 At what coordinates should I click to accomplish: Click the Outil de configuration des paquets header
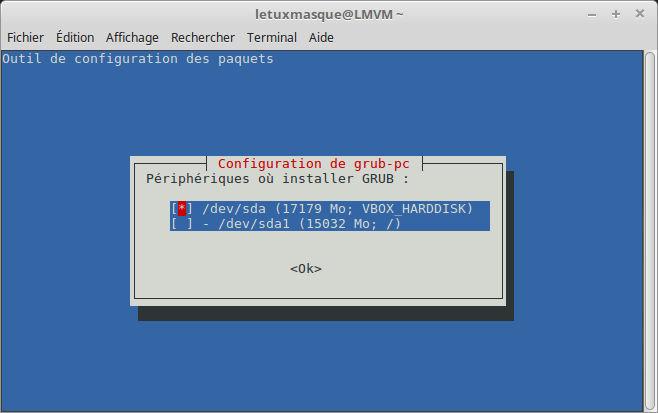click(138, 59)
